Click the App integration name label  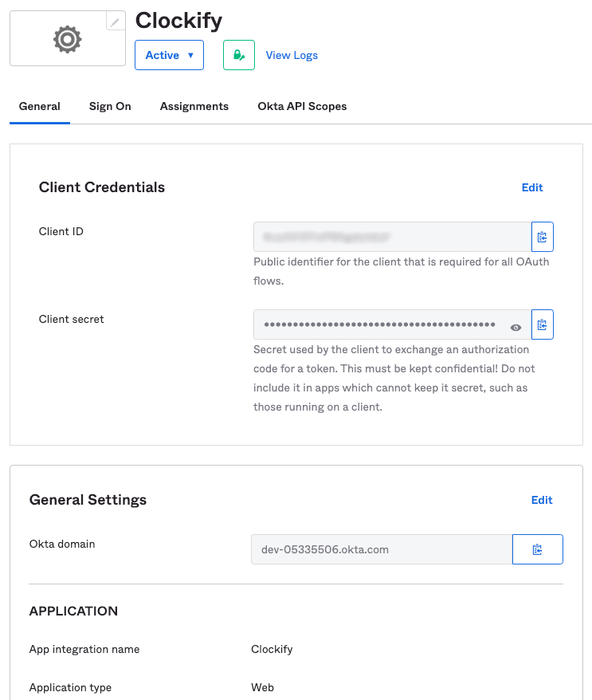click(x=84, y=649)
